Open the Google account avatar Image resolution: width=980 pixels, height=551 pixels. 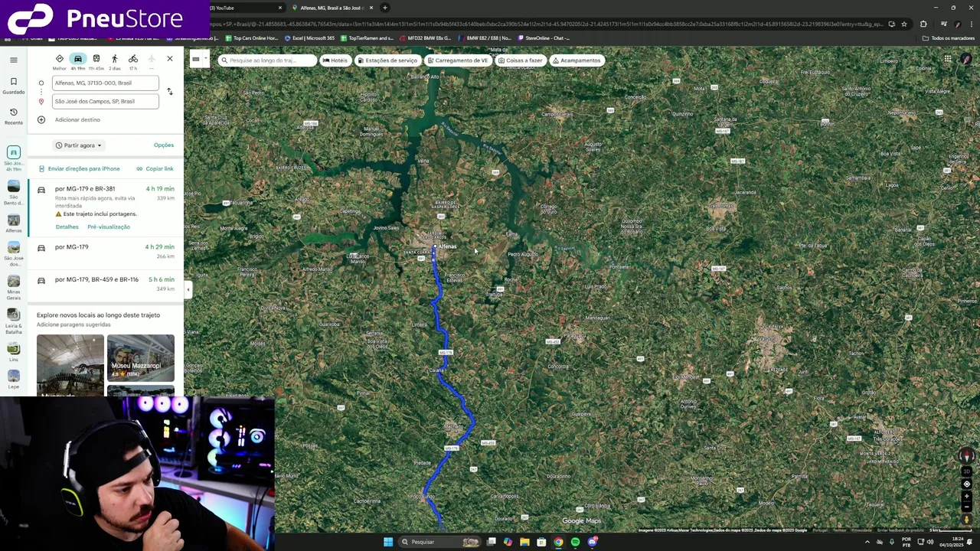967,59
